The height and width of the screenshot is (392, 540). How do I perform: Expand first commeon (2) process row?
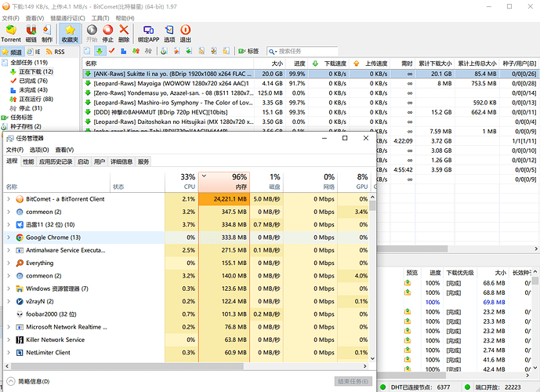point(9,212)
